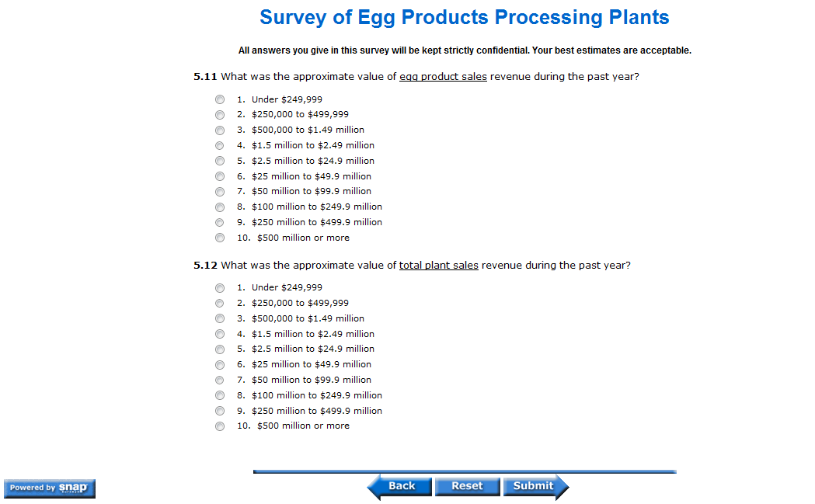Select $500 million or more for egg product sales
Screen dimensions: 815x504
pos(220,238)
